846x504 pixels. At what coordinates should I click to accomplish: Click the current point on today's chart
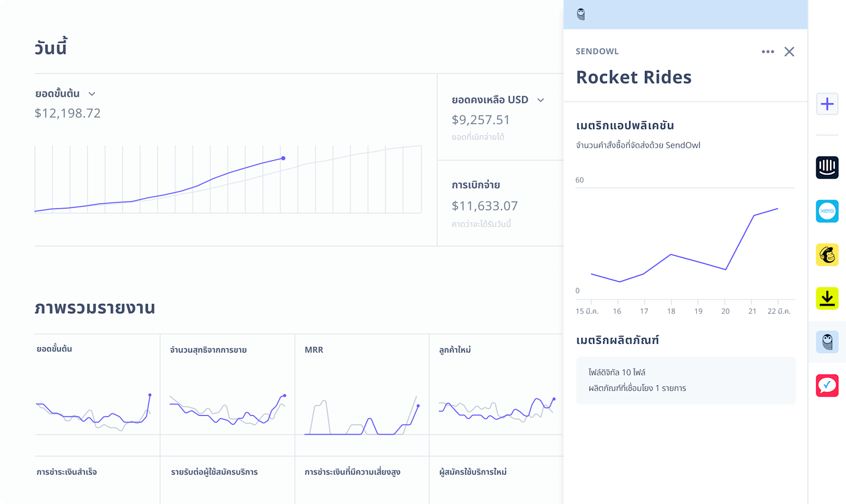[283, 158]
